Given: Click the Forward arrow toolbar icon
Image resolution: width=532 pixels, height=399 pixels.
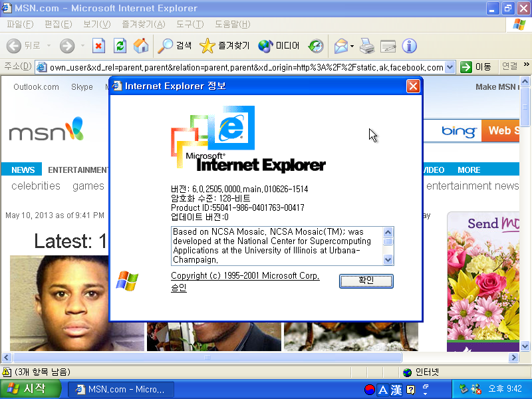Looking at the screenshot, I should tap(67, 45).
